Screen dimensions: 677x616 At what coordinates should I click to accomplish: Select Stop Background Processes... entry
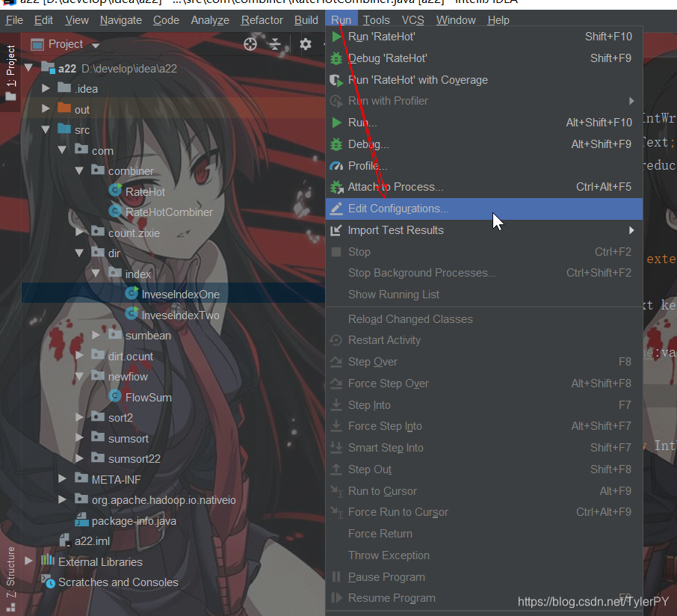(x=484, y=273)
